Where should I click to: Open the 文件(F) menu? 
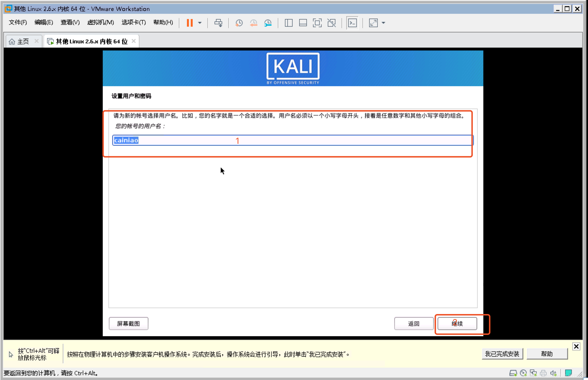tap(18, 22)
